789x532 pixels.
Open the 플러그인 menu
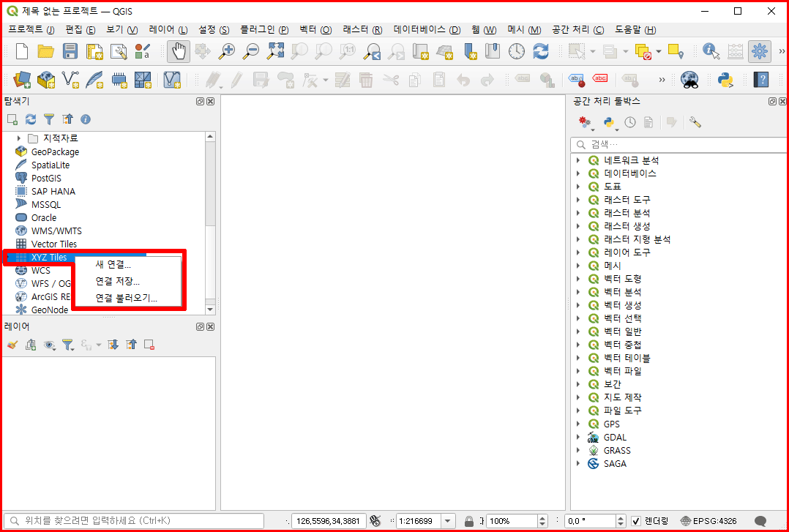(264, 30)
